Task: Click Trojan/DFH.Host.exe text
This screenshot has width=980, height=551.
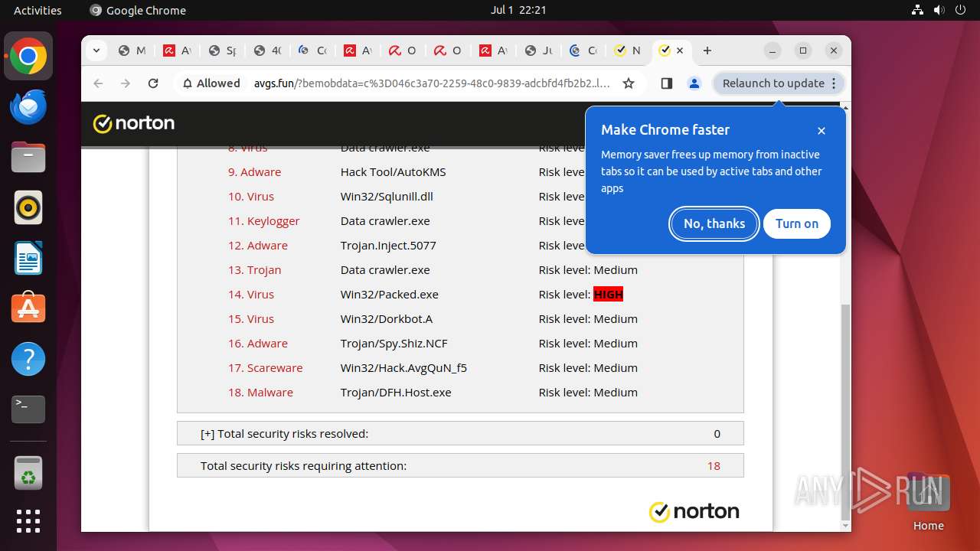Action: (396, 392)
